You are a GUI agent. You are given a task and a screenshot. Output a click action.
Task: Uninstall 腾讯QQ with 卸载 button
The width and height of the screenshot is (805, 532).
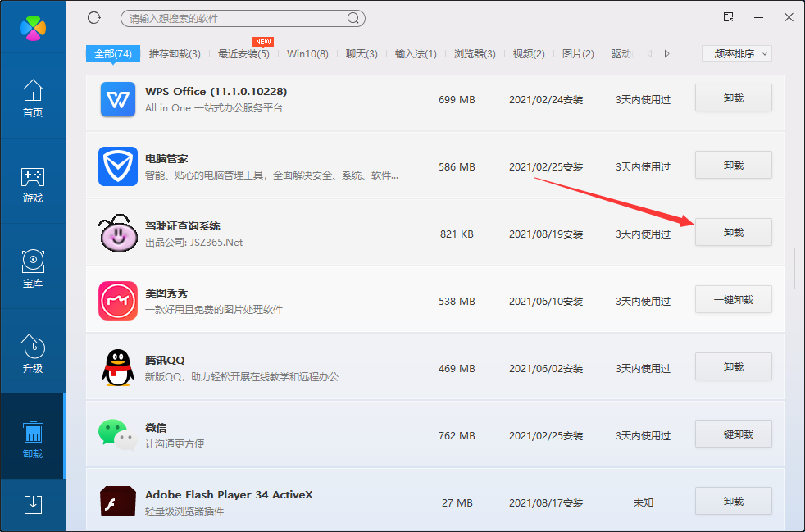733,366
